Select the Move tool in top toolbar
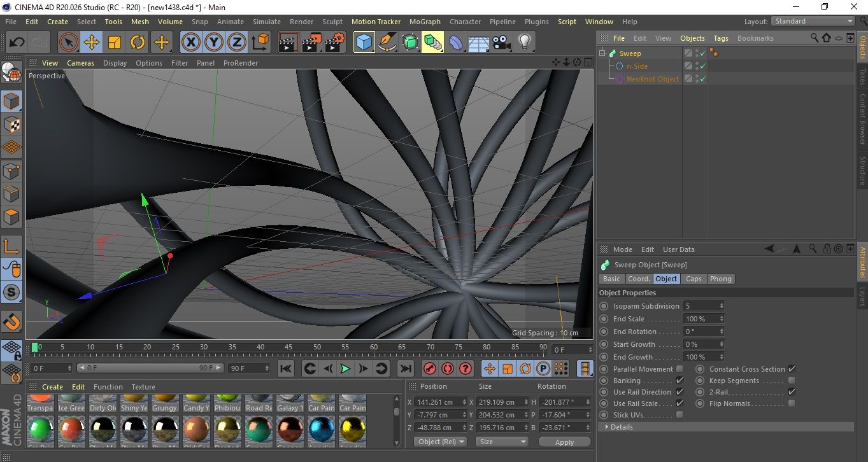 tap(91, 43)
